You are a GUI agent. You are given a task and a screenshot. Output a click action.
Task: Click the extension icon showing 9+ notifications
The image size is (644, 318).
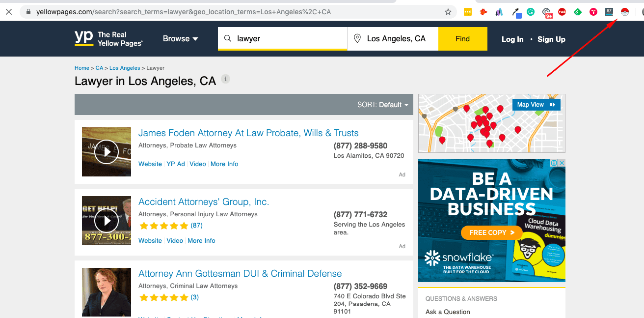click(x=546, y=11)
